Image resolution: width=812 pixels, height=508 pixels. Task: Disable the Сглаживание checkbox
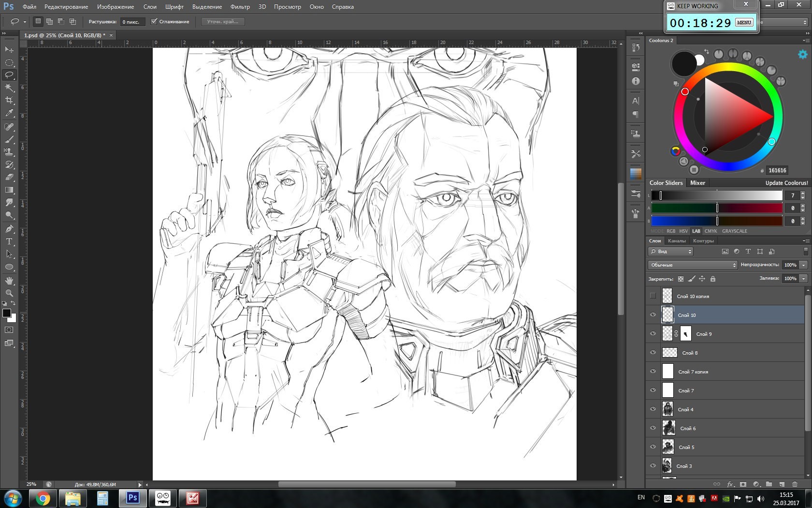[x=154, y=22]
